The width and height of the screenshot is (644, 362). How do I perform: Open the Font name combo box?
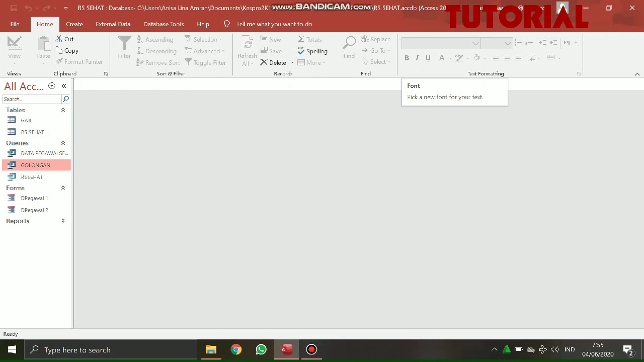click(441, 43)
